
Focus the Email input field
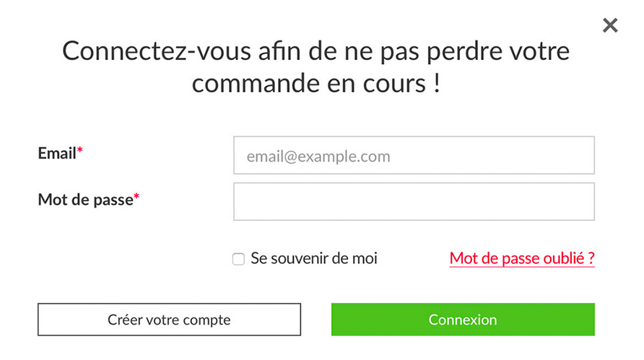tap(414, 156)
